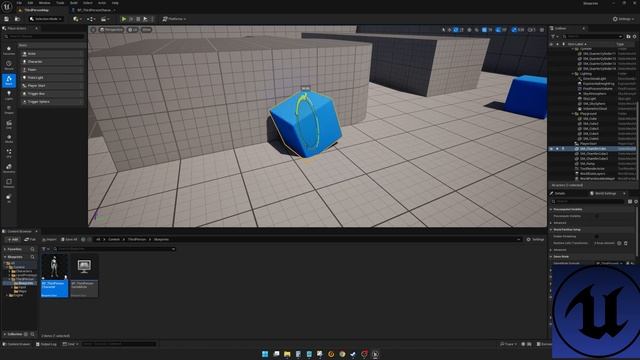Viewport: 640px width, 360px height.
Task: Switch to the BP_ThirdPersonCharacter tab
Action: [x=93, y=10]
